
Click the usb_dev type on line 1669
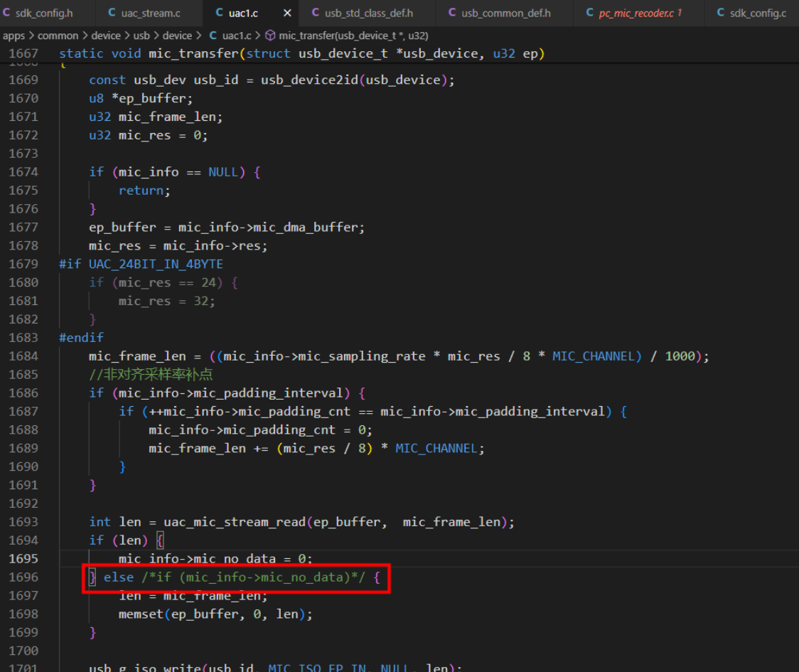point(159,80)
